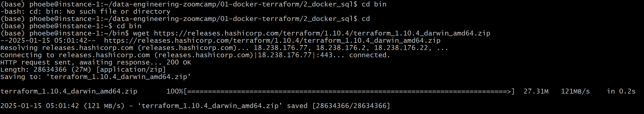Click the 'connected.' status on the Connecting line
Image resolution: width=644 pixels, height=114 pixels.
[370, 55]
